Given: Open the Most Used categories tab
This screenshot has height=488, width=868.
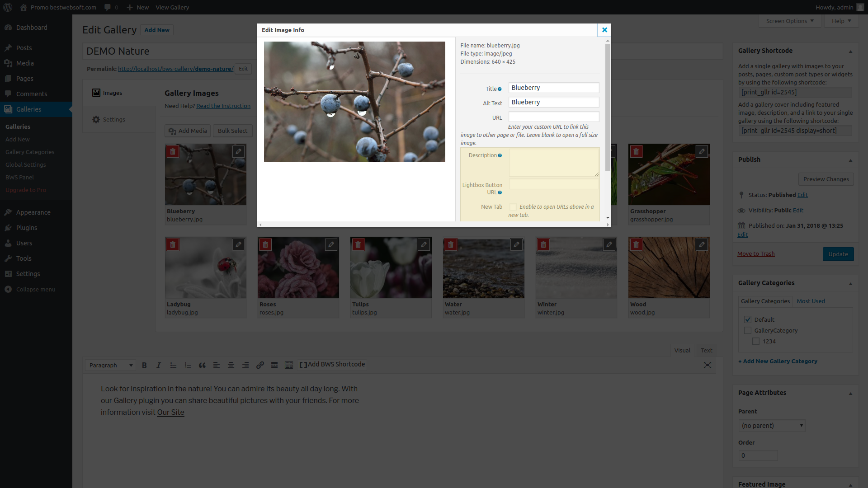Looking at the screenshot, I should click(811, 301).
